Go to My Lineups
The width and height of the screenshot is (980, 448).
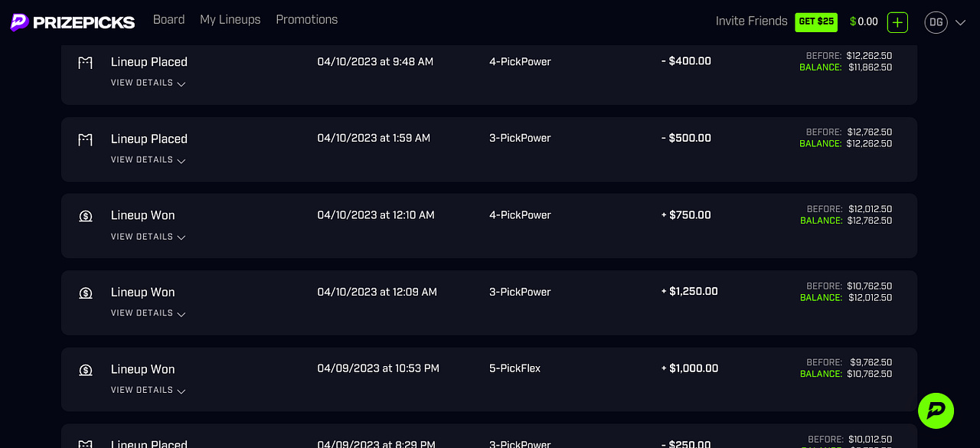230,19
